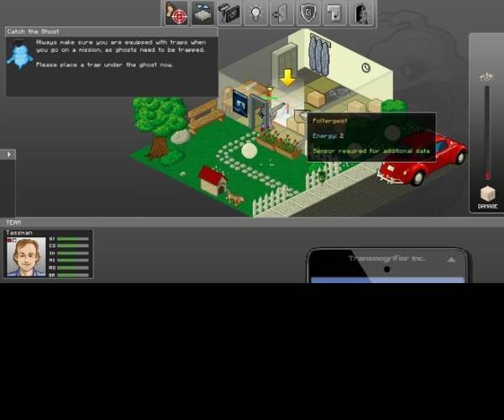Select team member Tasman's portrait
504x420 pixels.
(26, 257)
